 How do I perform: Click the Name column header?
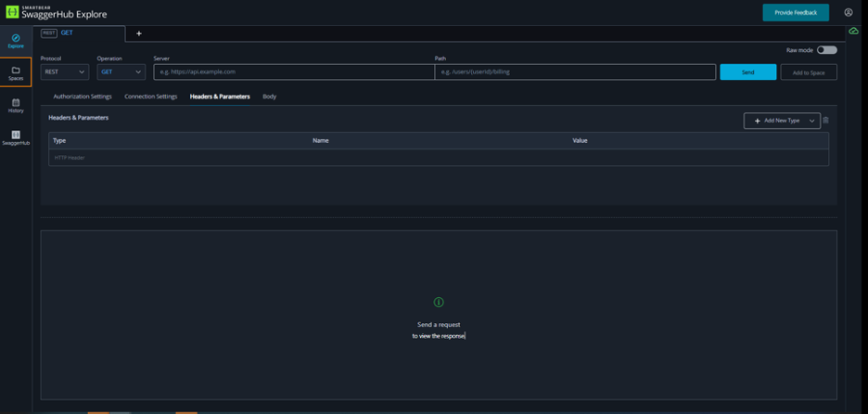click(x=321, y=141)
